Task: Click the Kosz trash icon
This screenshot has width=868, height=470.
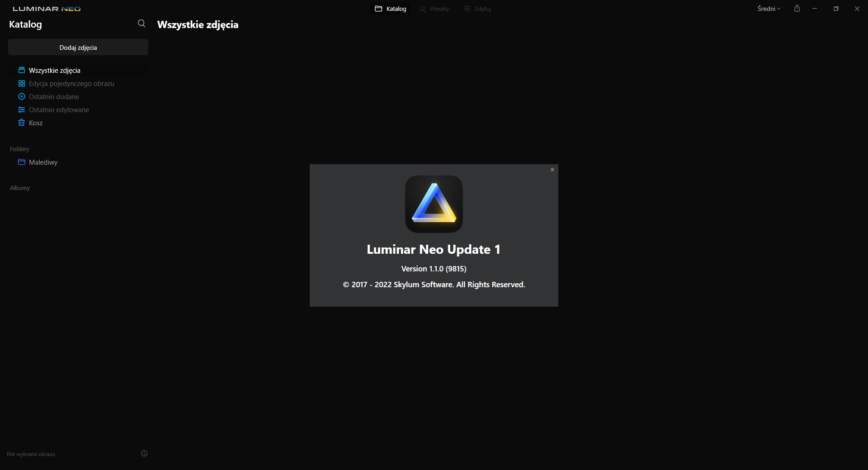Action: [x=21, y=123]
